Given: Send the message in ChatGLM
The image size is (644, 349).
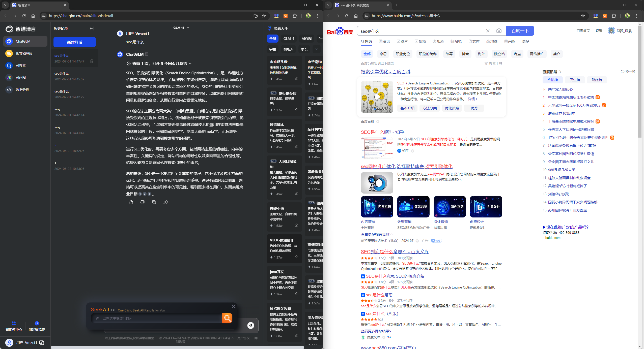Looking at the screenshot, I should click(251, 325).
